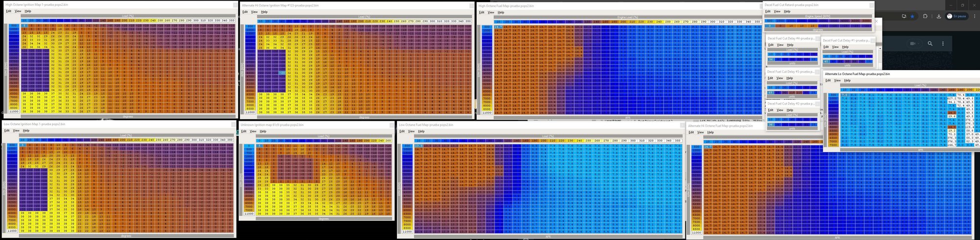
Task: Click the 'En pausa' profile button
Action: [956, 16]
